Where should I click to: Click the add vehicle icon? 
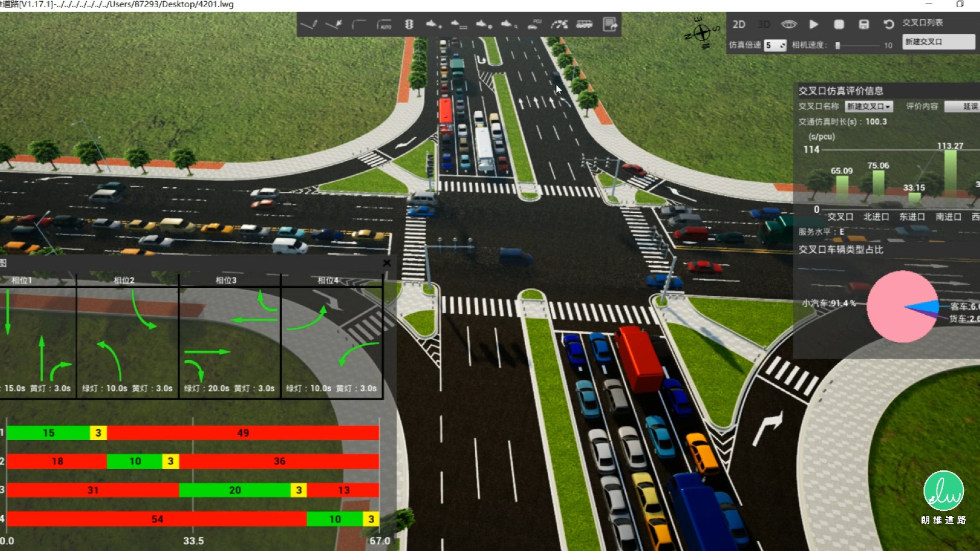[434, 24]
